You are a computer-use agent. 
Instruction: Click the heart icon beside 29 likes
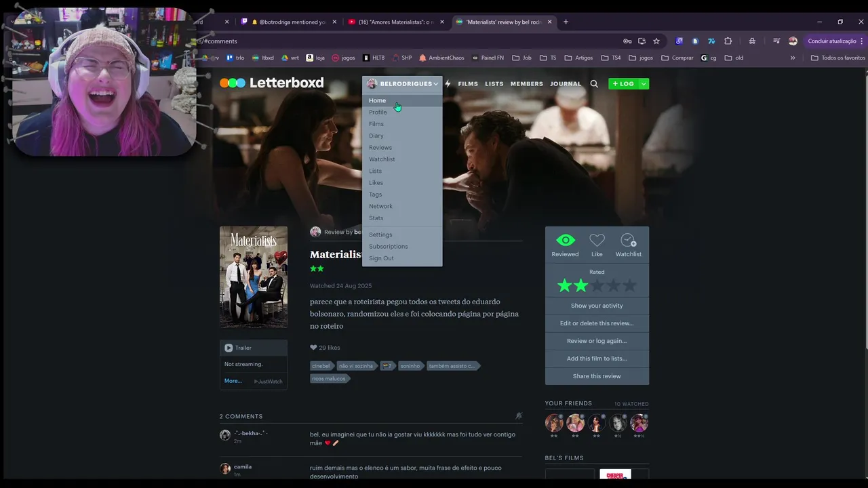click(x=313, y=348)
